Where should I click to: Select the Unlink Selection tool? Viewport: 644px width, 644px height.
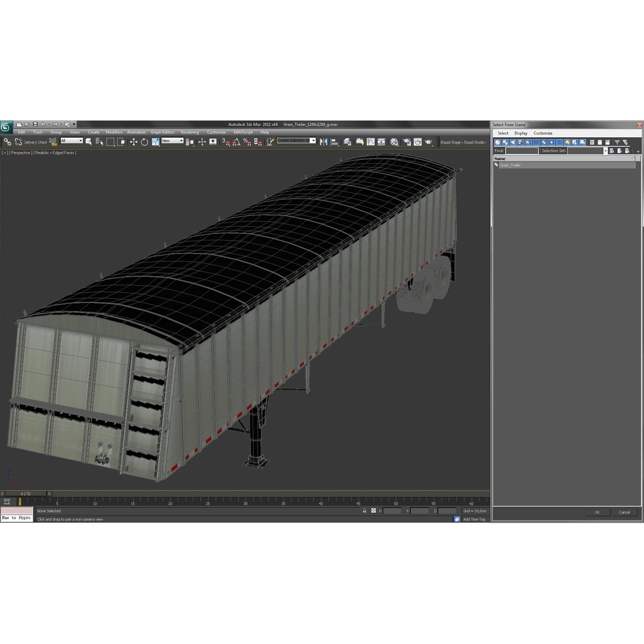click(x=18, y=142)
